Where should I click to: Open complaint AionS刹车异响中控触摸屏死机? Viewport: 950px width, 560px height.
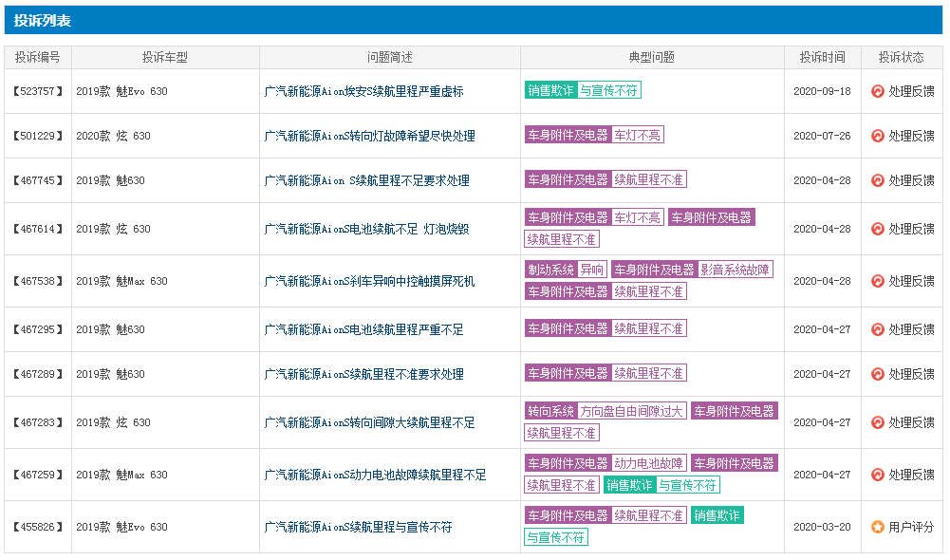click(x=369, y=281)
